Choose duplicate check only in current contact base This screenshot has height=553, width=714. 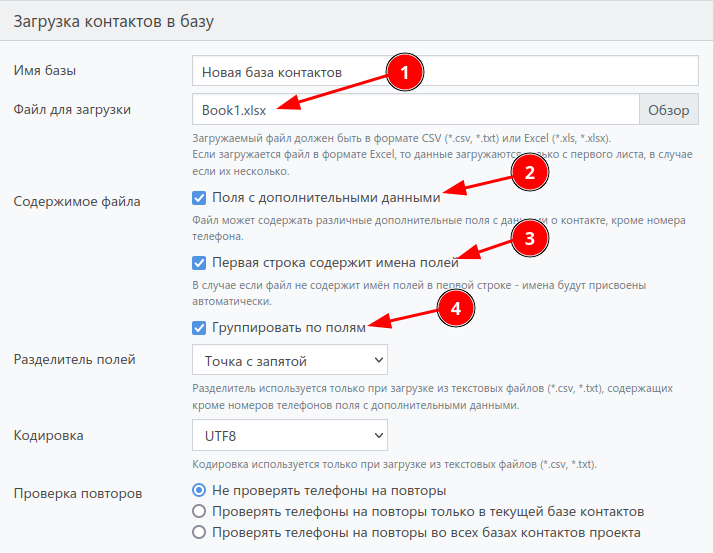[199, 511]
